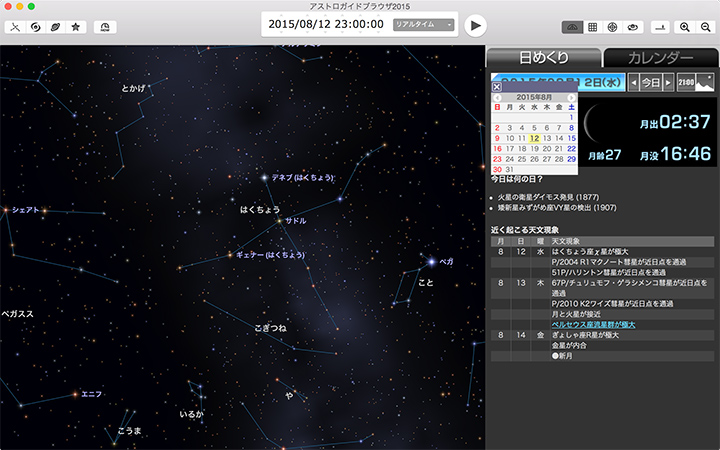Zoom out of the sky map
This screenshot has width=720, height=450.
pos(706,26)
